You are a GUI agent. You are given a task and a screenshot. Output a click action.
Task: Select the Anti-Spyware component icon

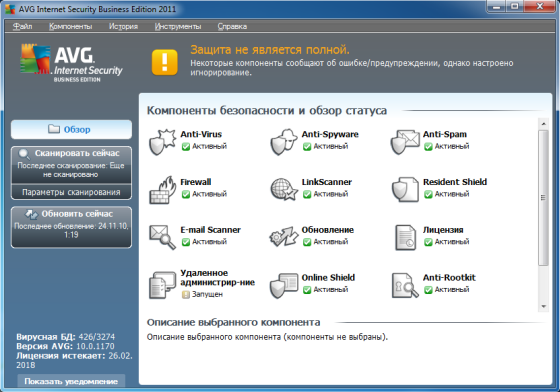pyautogui.click(x=284, y=142)
